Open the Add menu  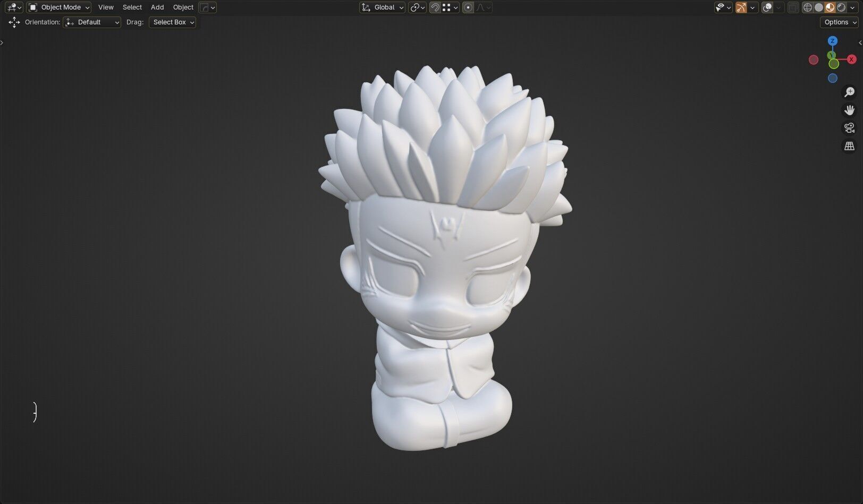coord(157,7)
